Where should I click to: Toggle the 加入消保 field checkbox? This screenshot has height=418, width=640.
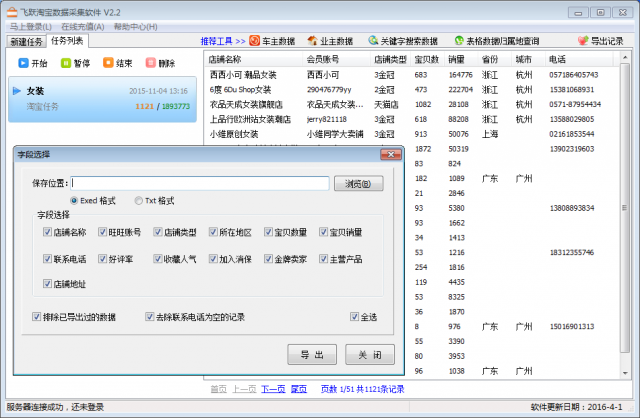[x=213, y=258]
